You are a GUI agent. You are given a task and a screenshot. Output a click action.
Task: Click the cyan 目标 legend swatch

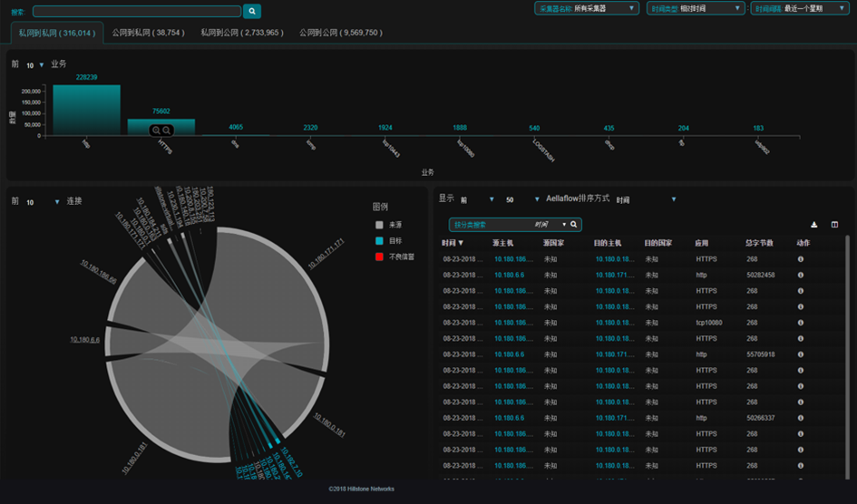(x=379, y=241)
